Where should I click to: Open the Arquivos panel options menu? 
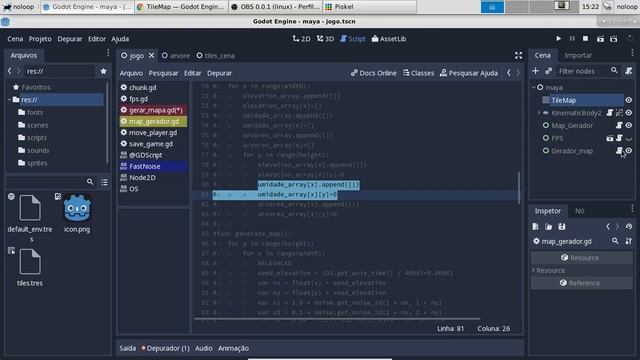108,53
